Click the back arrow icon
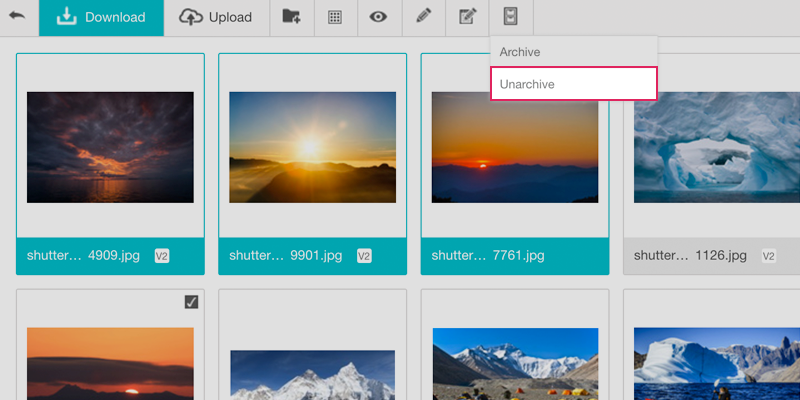Image resolution: width=800 pixels, height=400 pixels. click(17, 16)
